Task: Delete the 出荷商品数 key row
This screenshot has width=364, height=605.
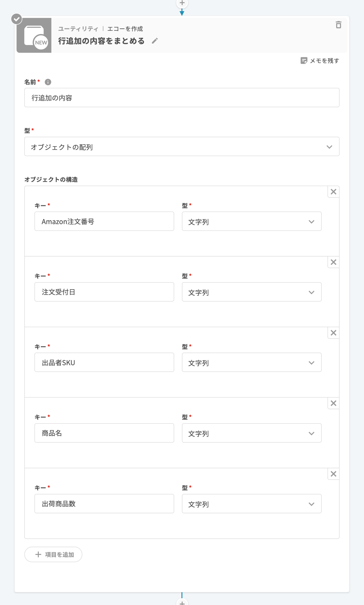Action: (333, 474)
